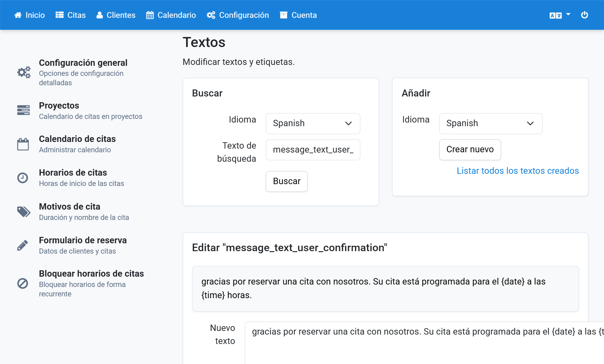Click the pencil icon beside Formulario de reserva
The image size is (604, 364).
click(x=22, y=245)
